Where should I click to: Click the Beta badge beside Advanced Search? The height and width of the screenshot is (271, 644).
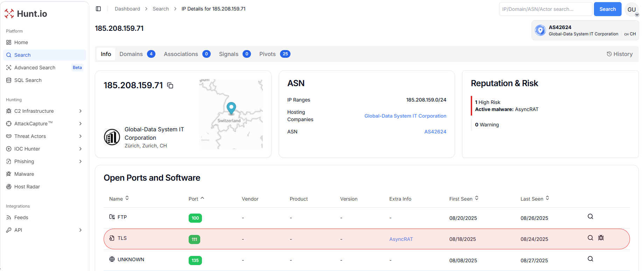(x=77, y=68)
